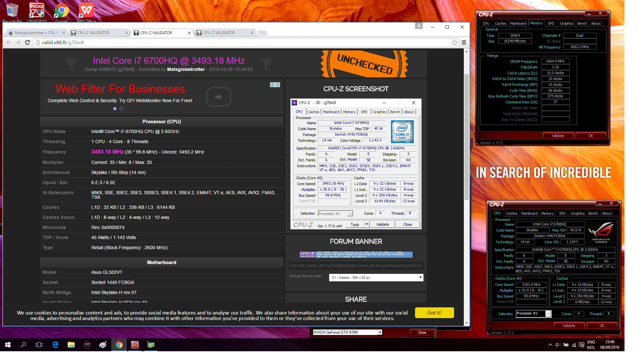Launch Microsoft Edge from the taskbar

[x=55, y=345]
